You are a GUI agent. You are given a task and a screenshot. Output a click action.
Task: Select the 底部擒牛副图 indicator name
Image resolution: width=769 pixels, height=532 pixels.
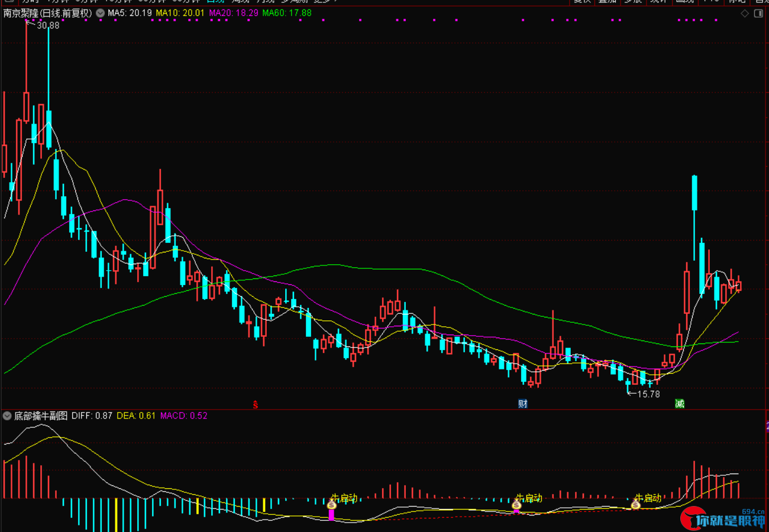[41, 416]
